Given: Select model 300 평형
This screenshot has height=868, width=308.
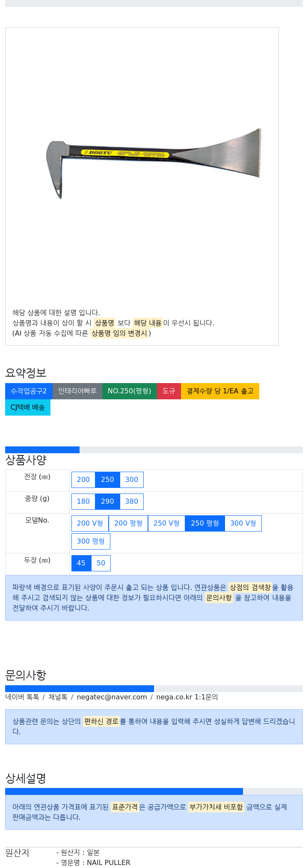Looking at the screenshot, I should tap(91, 541).
